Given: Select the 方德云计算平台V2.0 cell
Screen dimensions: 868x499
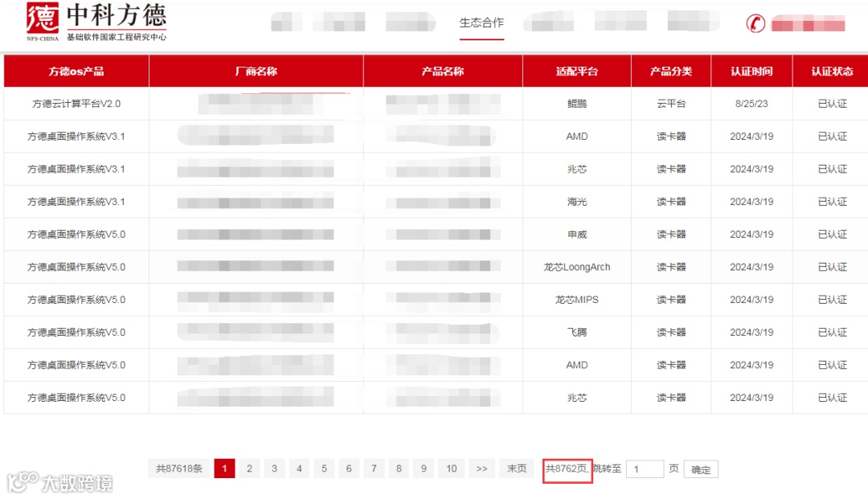Looking at the screenshot, I should [x=76, y=104].
